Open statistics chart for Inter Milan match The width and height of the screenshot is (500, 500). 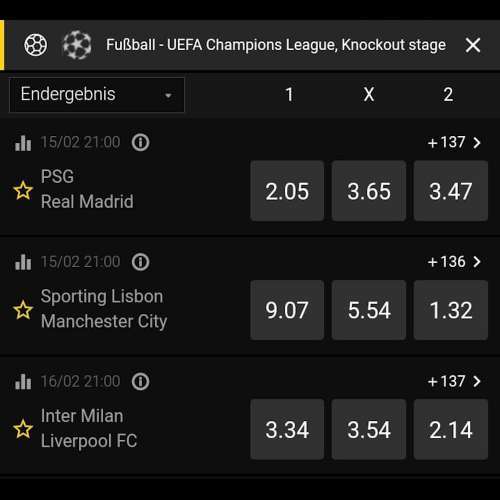(x=23, y=381)
